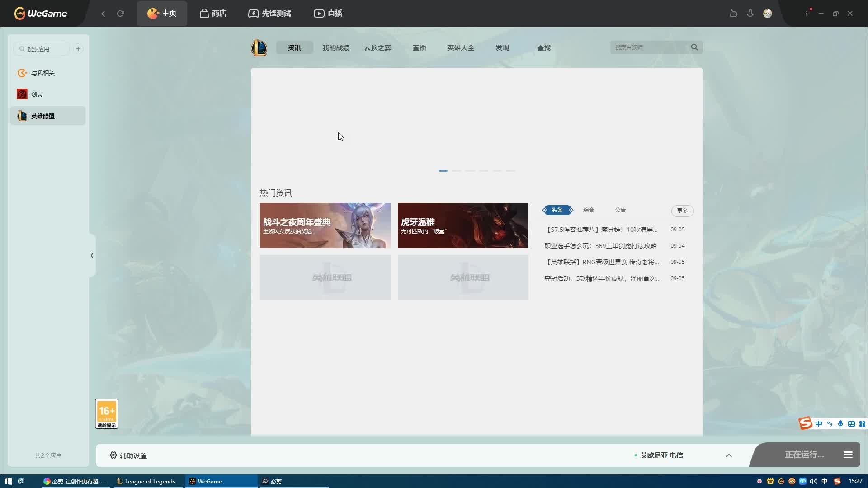Open the three-dot menu with red badge
This screenshot has width=868, height=488.
(x=807, y=13)
